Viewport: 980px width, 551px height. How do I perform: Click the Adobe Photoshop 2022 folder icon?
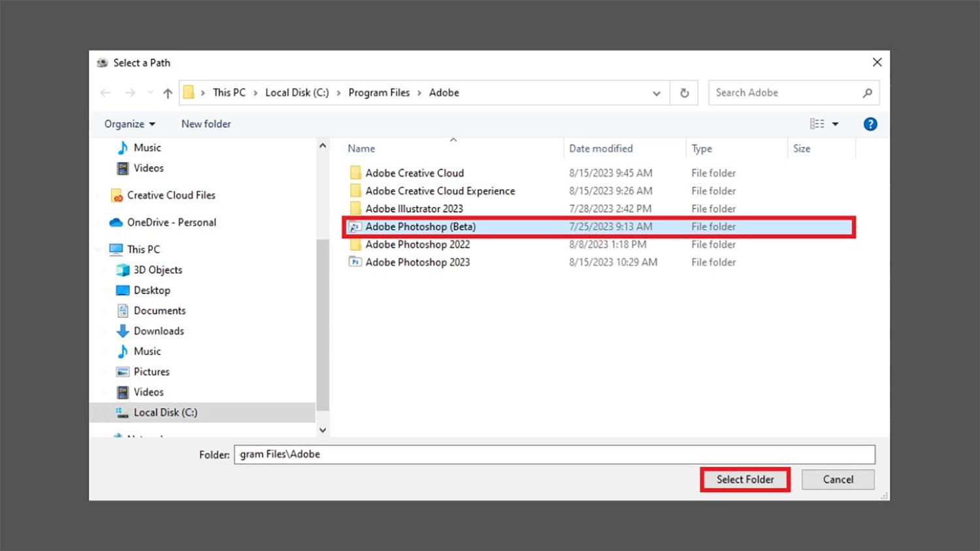(x=355, y=244)
